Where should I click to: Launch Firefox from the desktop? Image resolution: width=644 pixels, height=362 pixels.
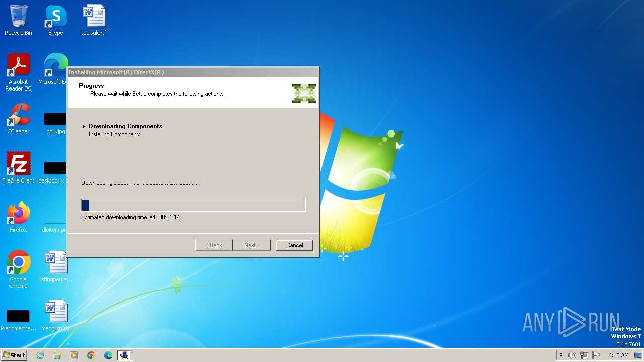[x=18, y=217]
